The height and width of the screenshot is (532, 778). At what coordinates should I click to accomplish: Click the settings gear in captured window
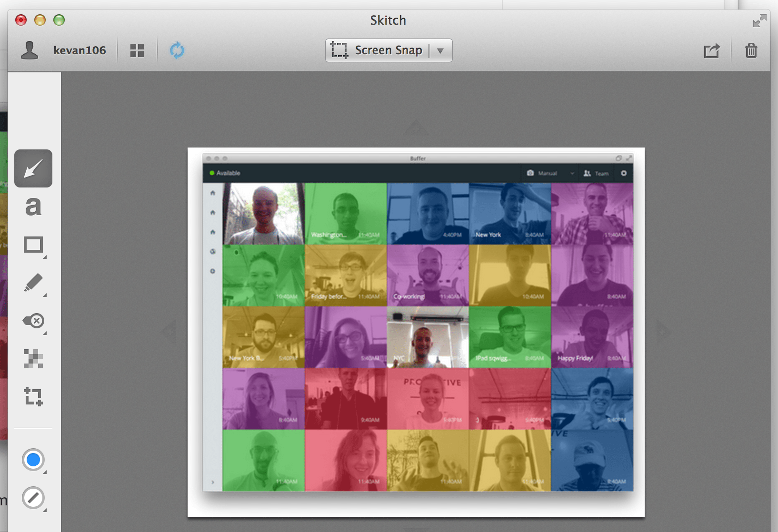click(624, 173)
